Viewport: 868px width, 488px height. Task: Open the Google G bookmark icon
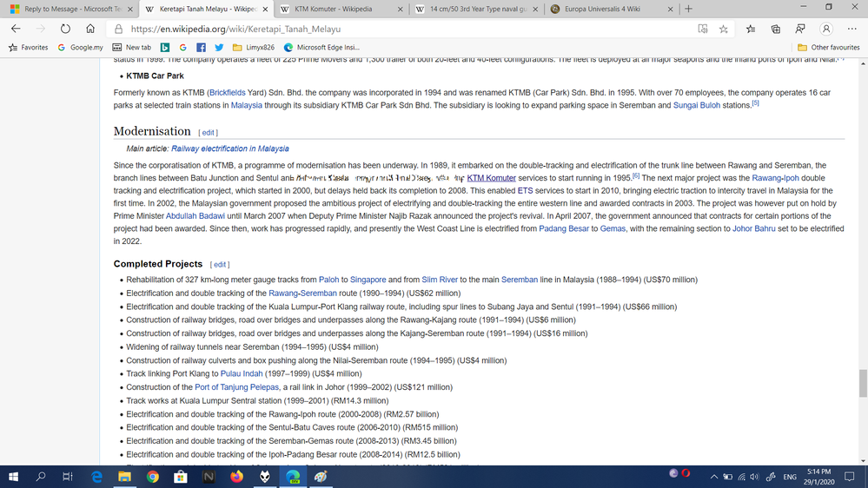click(x=182, y=48)
